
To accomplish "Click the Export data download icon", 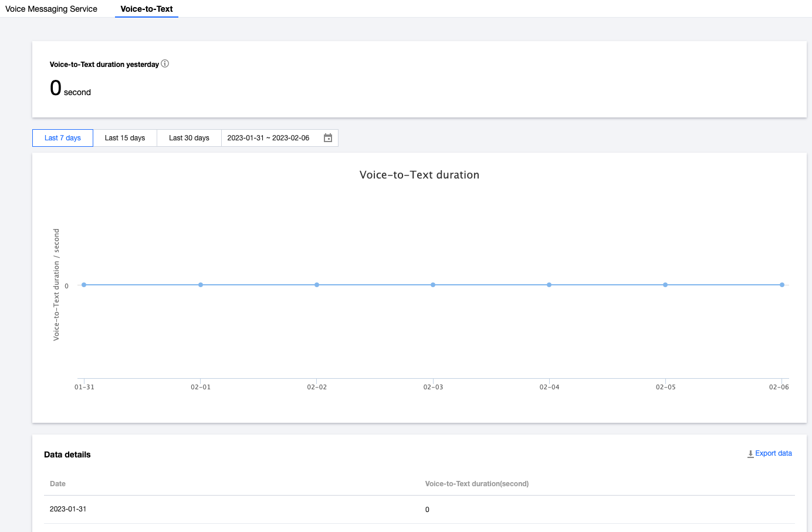I will click(750, 454).
